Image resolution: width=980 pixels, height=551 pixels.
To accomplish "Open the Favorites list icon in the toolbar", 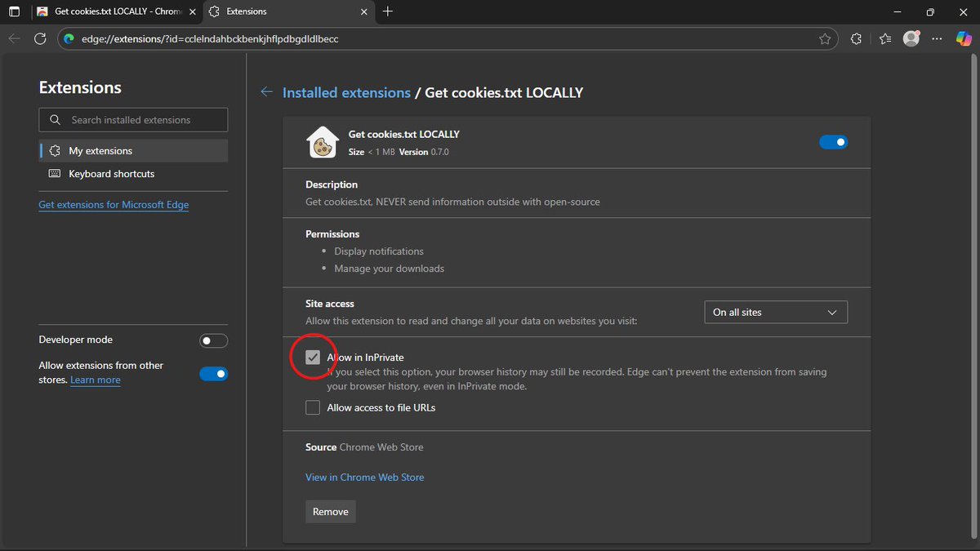I will pyautogui.click(x=886, y=38).
